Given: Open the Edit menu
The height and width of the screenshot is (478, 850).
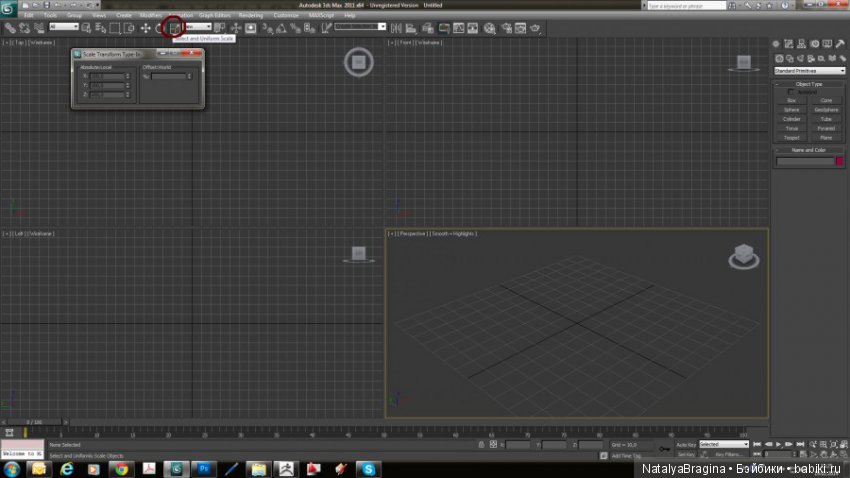Looking at the screenshot, I should tap(29, 15).
